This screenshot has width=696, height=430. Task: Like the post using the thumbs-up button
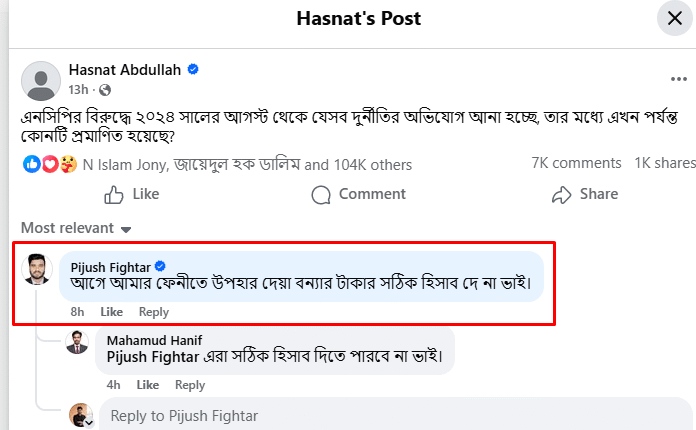(x=131, y=194)
